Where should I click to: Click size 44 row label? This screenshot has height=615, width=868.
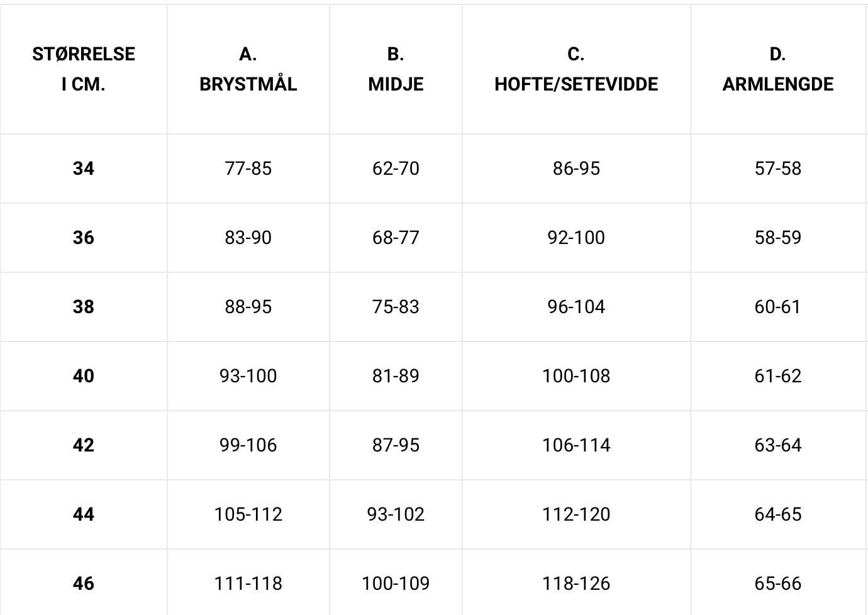[84, 514]
